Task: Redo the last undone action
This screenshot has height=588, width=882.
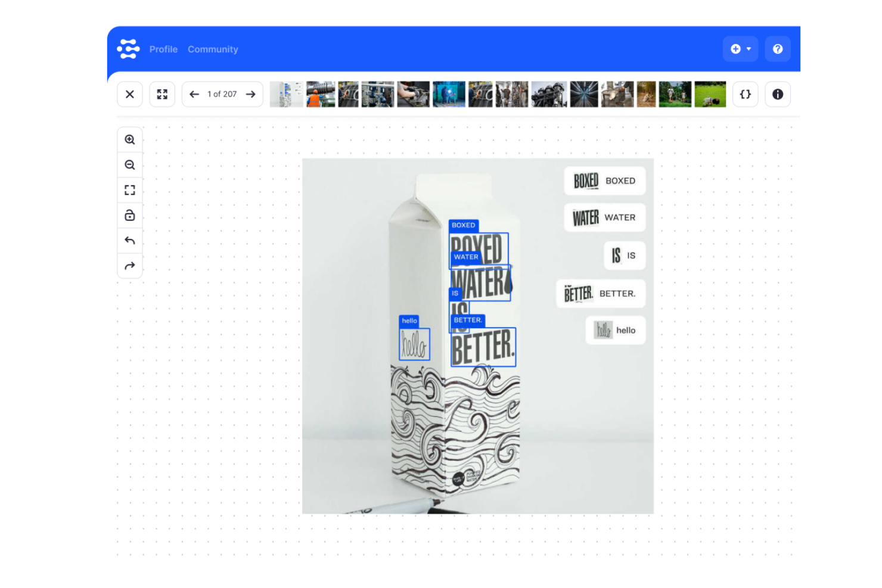Action: pyautogui.click(x=130, y=266)
